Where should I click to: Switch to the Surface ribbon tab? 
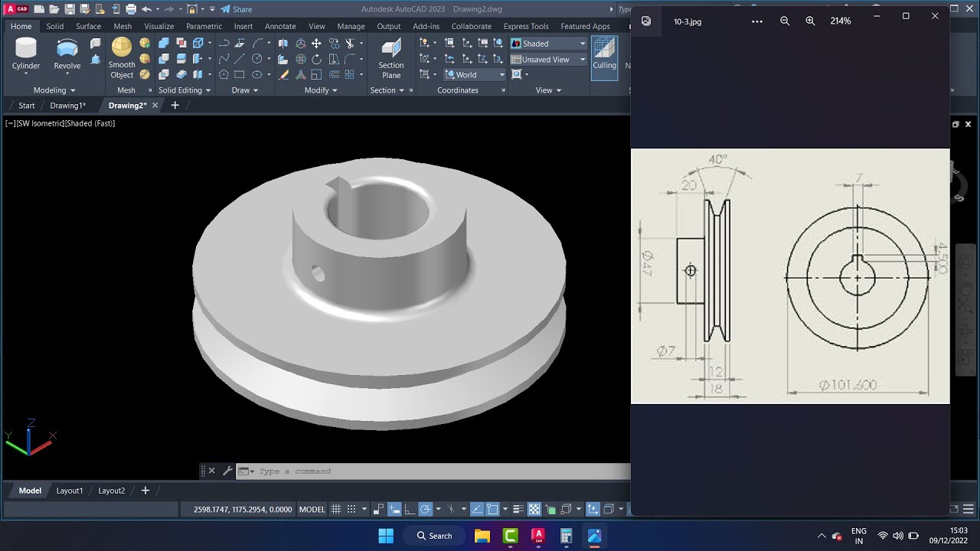[88, 26]
